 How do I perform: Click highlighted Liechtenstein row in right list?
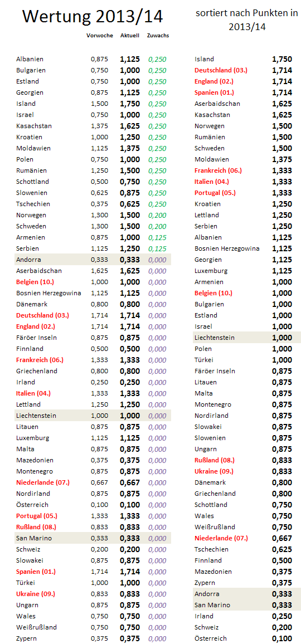[x=247, y=337]
